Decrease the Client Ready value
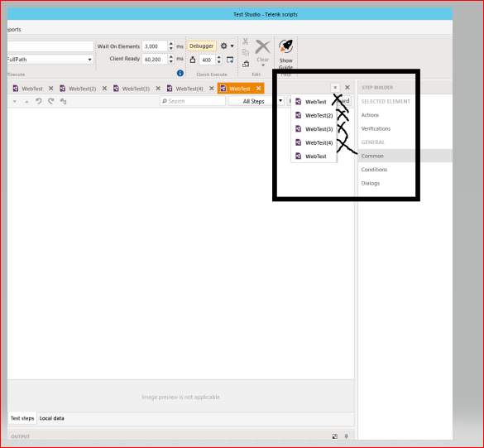484x448 pixels. click(x=171, y=61)
